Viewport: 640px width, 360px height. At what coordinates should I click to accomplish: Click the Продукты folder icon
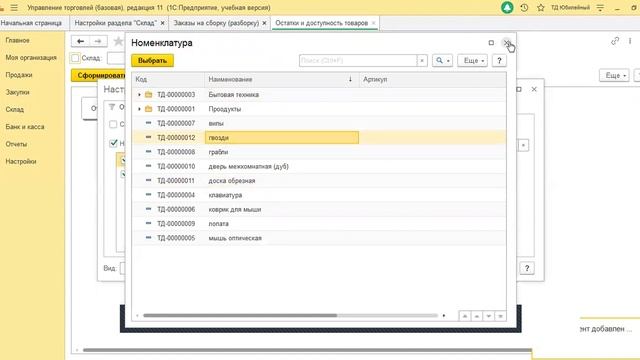tap(149, 109)
